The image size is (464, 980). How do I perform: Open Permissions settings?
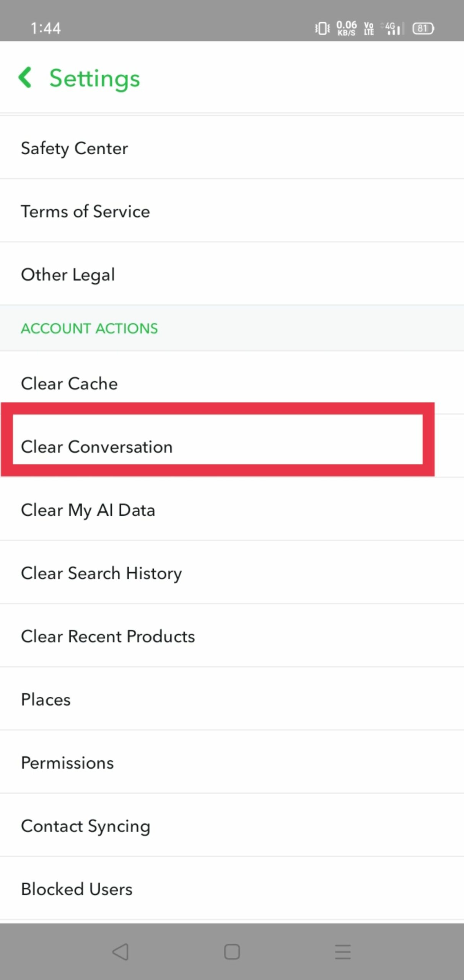coord(67,763)
